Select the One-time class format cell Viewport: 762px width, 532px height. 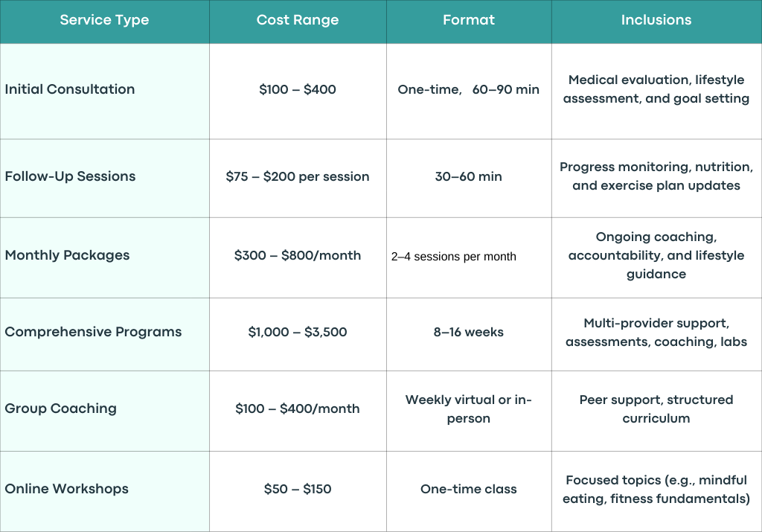[x=469, y=491]
